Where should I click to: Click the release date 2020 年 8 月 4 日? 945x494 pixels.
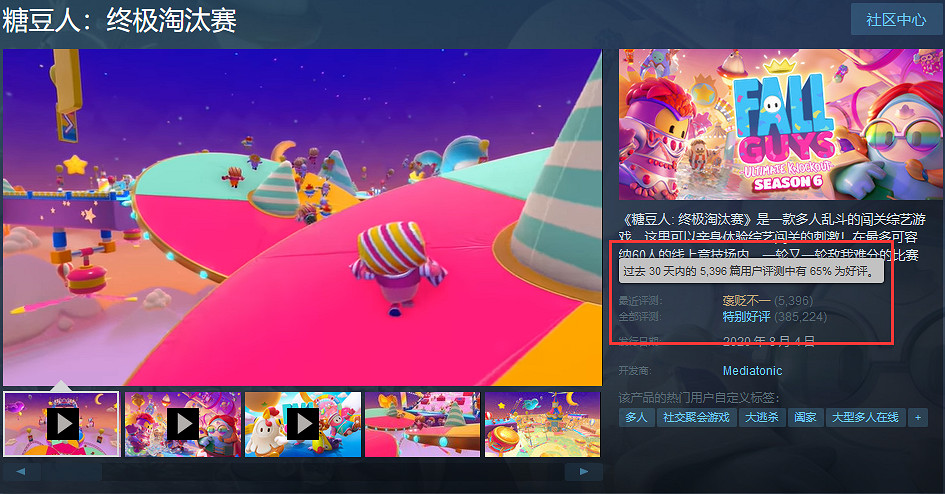click(x=768, y=342)
